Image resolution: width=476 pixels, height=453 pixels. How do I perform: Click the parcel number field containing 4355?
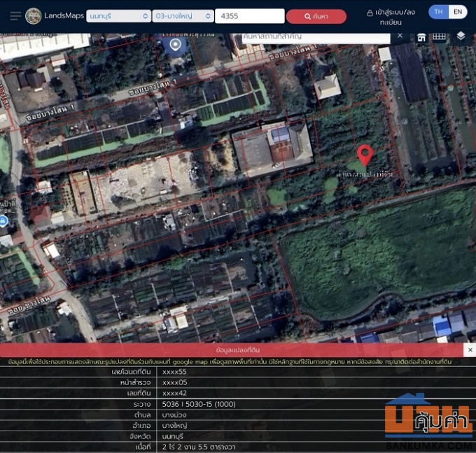pos(249,16)
